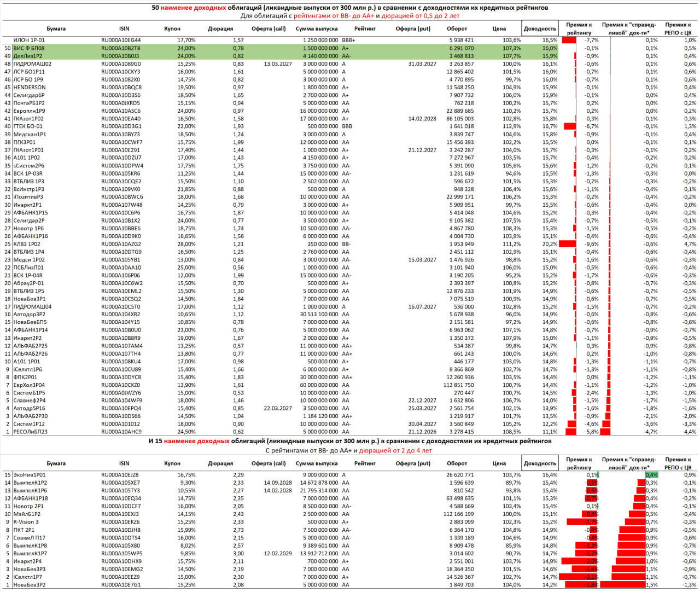700x592 pixels.
Task: Click the Доходность column header in top table
Action: 540,28
